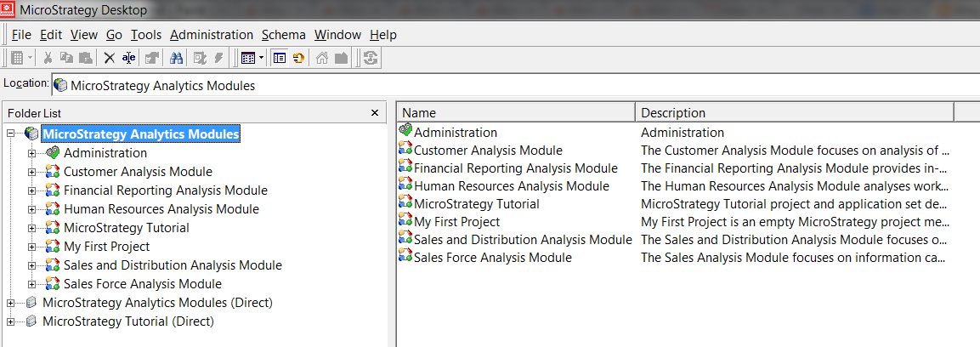Select Customer Analysis Module in Folder List
This screenshot has height=347, width=980.
[138, 172]
